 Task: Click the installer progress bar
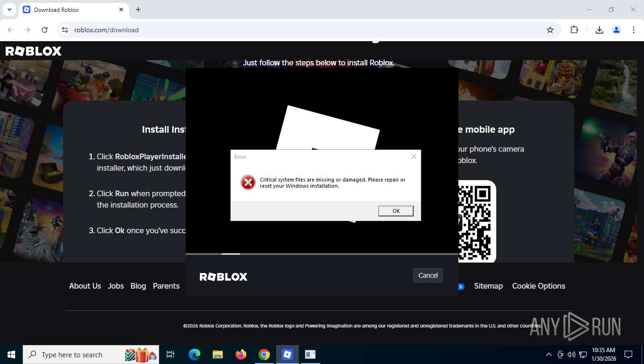[x=322, y=254]
